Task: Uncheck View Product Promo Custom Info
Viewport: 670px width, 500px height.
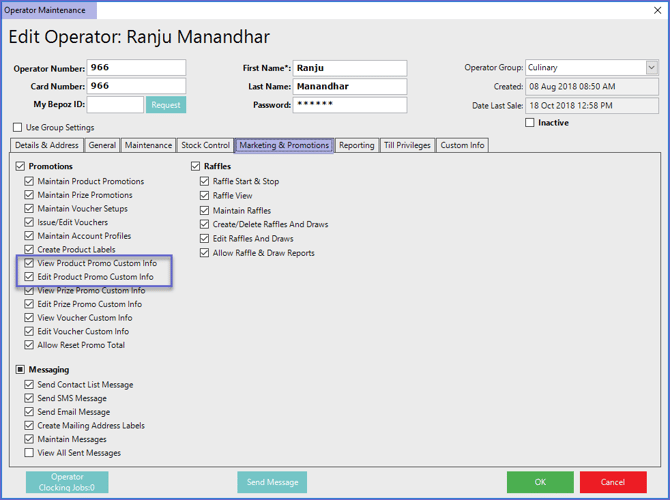Action: [x=30, y=263]
